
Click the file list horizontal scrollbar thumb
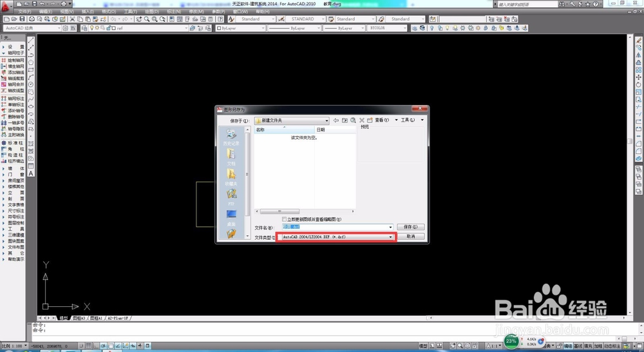click(x=279, y=211)
